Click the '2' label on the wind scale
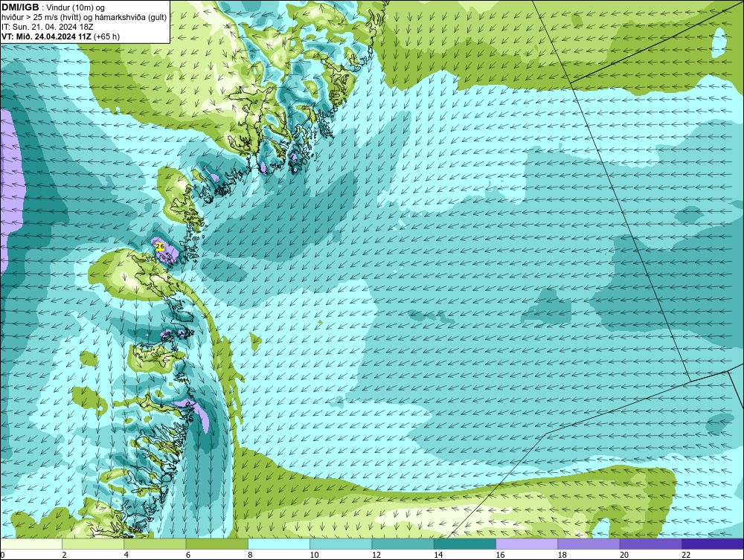Screen dimensions: 744x560 tap(64, 556)
